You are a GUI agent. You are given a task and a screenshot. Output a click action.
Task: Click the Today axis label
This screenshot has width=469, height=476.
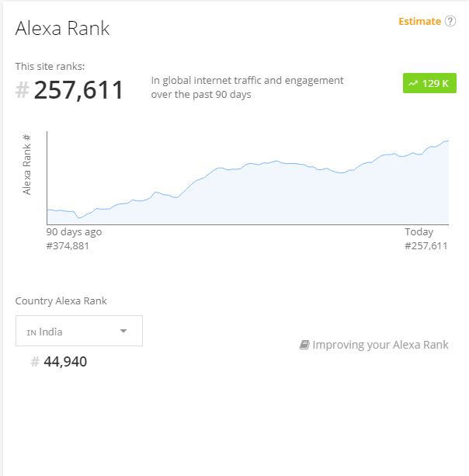click(x=419, y=232)
